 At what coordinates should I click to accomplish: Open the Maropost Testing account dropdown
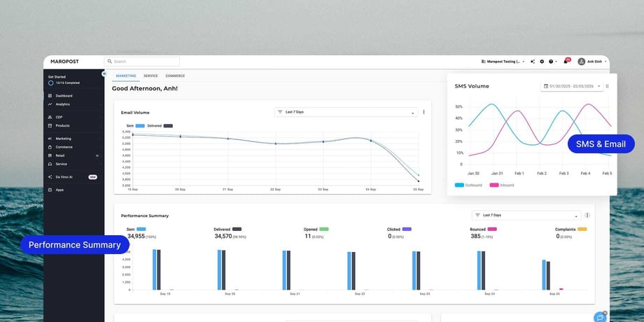pyautogui.click(x=503, y=62)
